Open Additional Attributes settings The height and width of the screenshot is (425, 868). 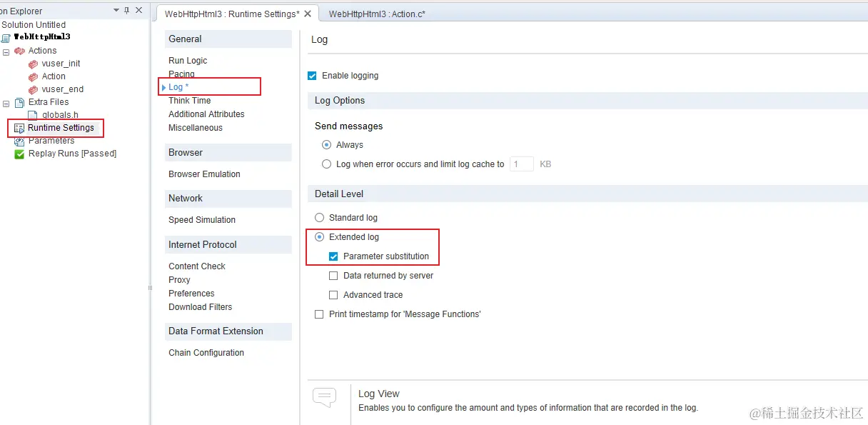click(x=206, y=114)
